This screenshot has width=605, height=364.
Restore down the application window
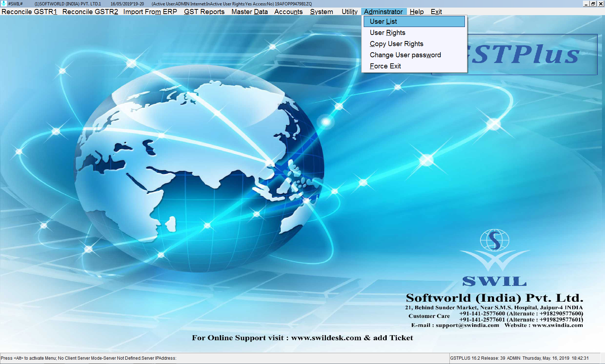click(x=593, y=4)
